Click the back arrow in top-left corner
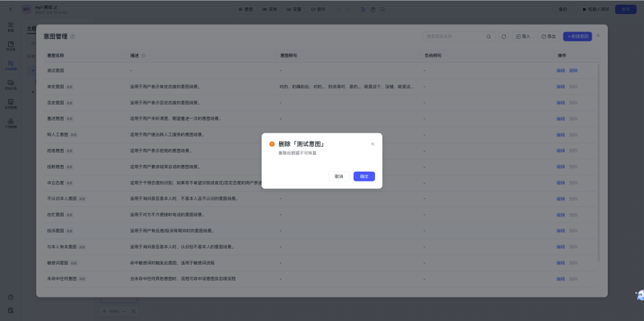The image size is (644, 321). click(x=10, y=9)
